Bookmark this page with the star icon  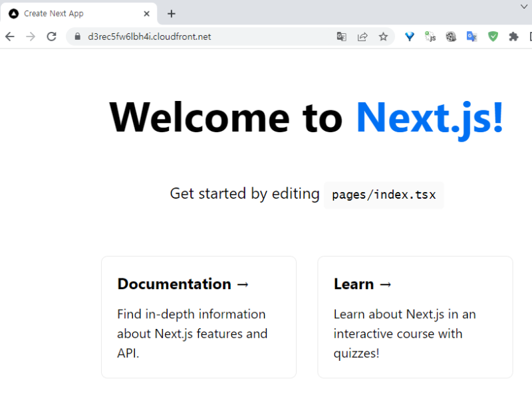tap(383, 37)
